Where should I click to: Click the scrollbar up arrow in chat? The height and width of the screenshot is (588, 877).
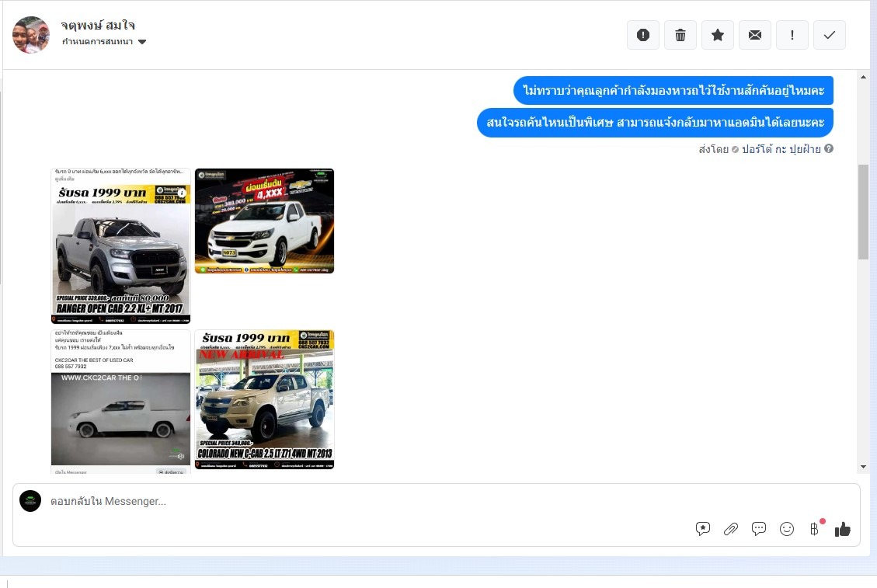[x=863, y=77]
